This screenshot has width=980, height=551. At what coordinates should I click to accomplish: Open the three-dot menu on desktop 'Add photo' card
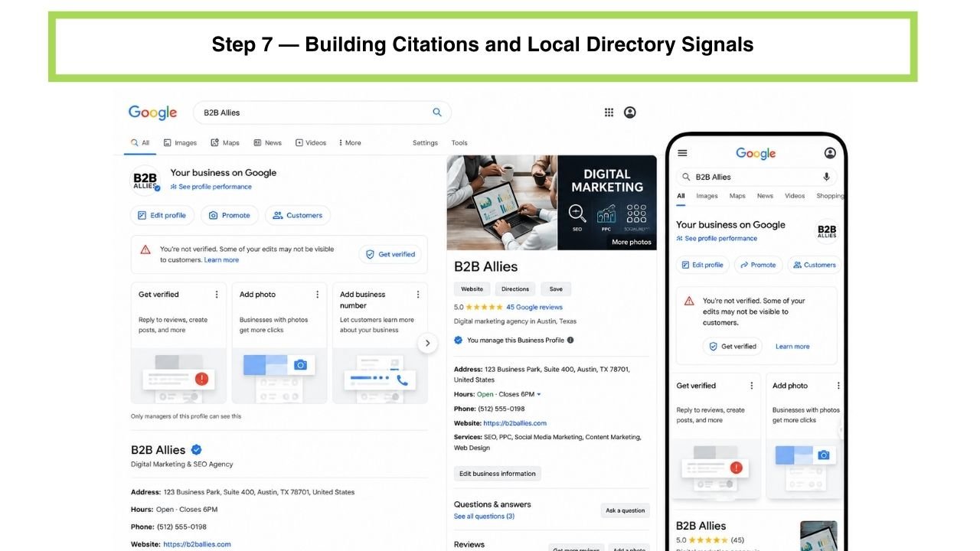[x=318, y=295]
